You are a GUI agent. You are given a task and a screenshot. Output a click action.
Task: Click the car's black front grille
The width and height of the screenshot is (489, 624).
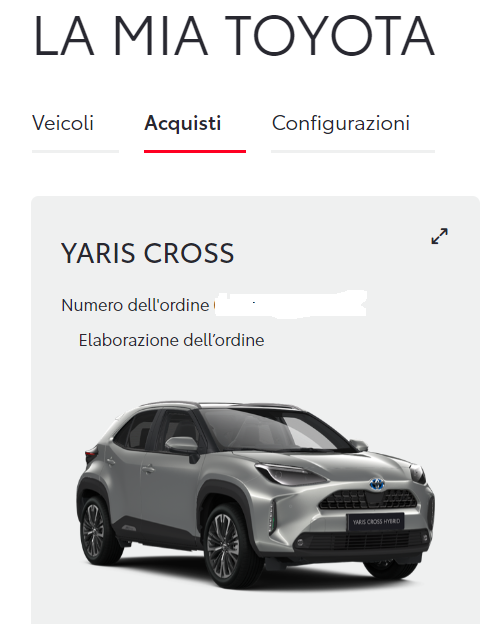coord(368,499)
